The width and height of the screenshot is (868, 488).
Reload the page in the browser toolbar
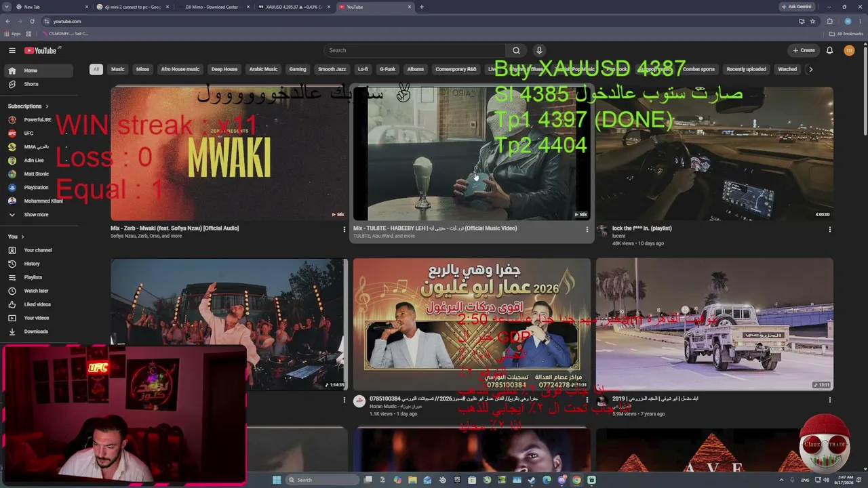pyautogui.click(x=32, y=21)
